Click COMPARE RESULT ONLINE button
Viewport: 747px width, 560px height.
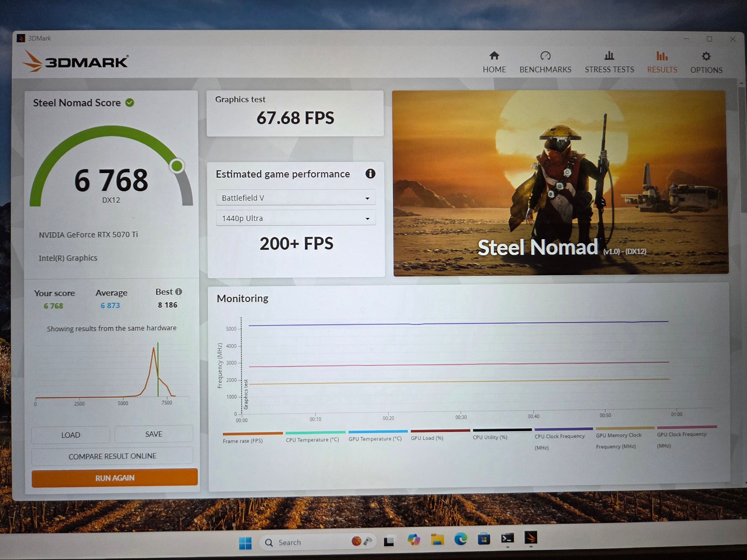(112, 456)
